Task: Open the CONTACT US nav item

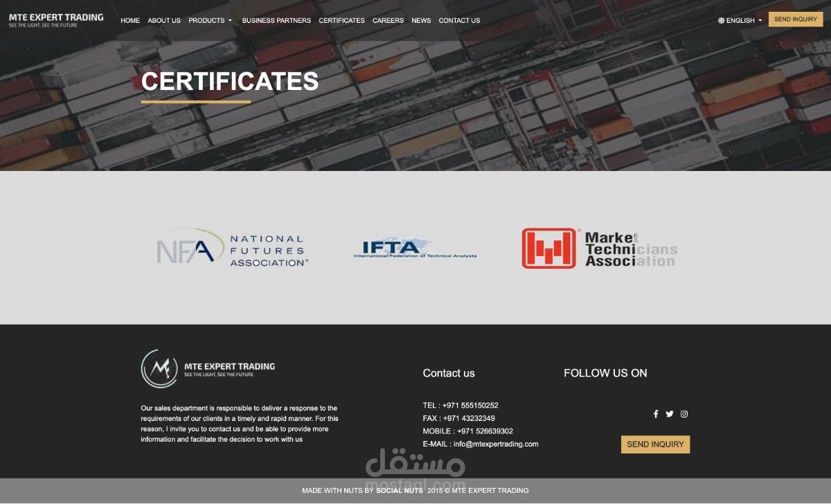Action: pos(459,20)
